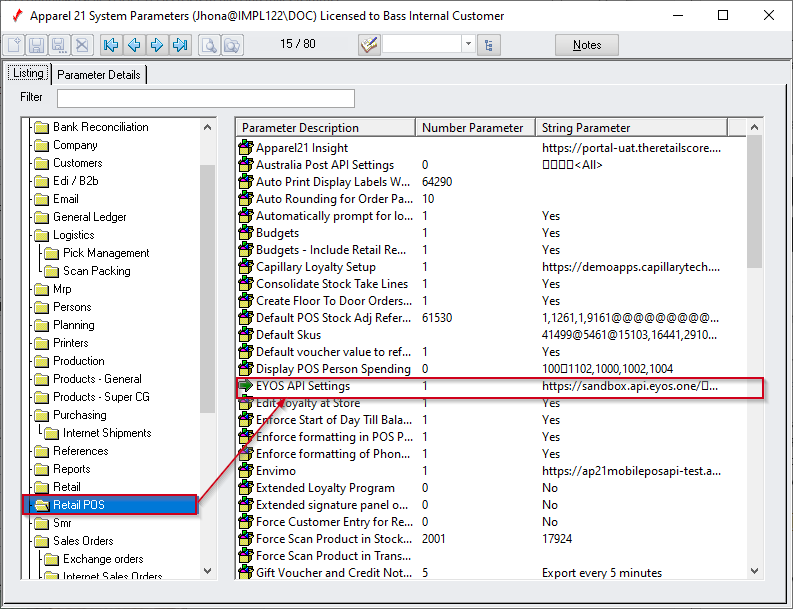Select the Production folder

[x=69, y=361]
